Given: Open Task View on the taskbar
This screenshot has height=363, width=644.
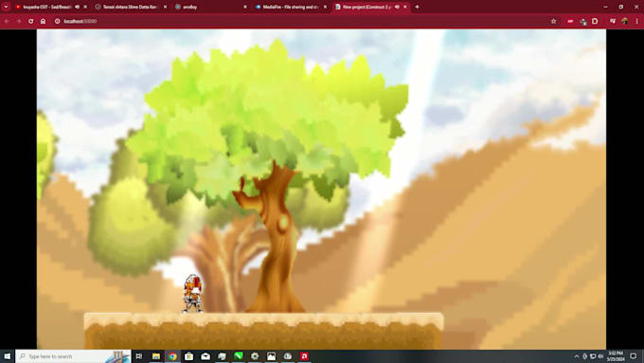Looking at the screenshot, I should (139, 356).
